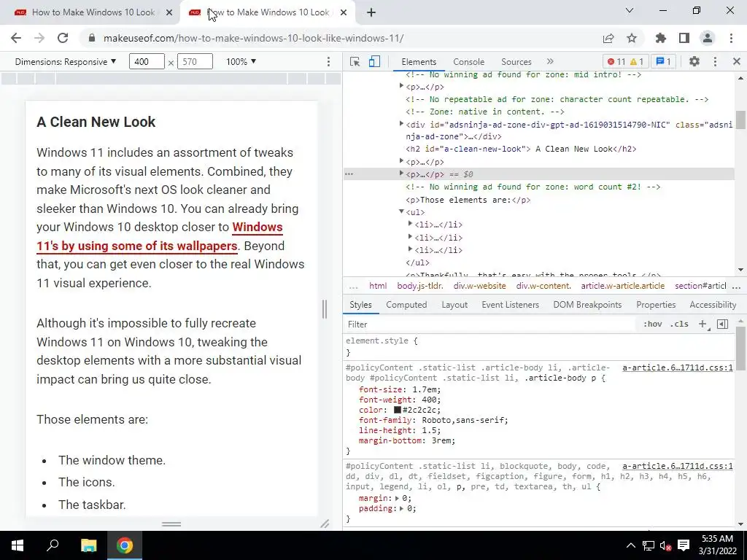The width and height of the screenshot is (747, 560).
Task: Go forward in browser history
Action: (x=39, y=38)
